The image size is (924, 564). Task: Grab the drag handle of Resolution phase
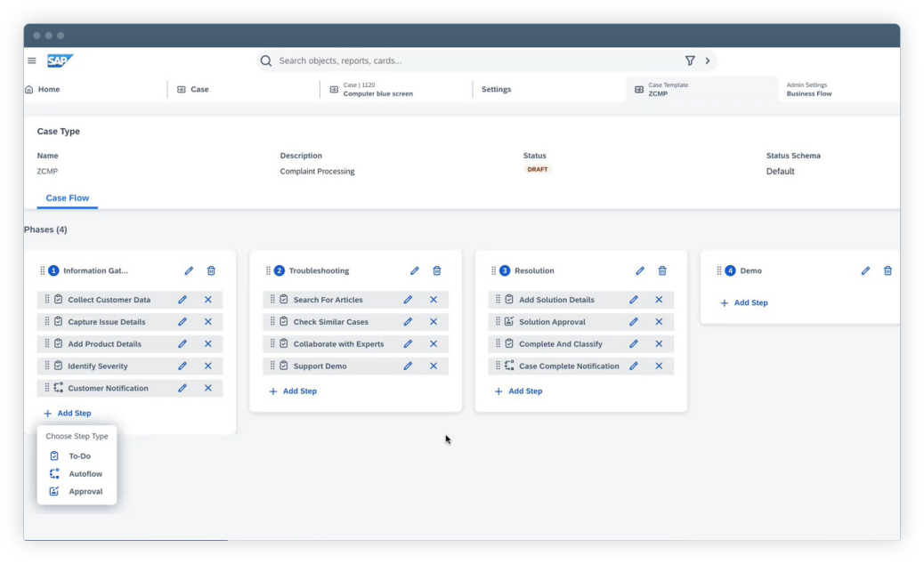(x=493, y=271)
